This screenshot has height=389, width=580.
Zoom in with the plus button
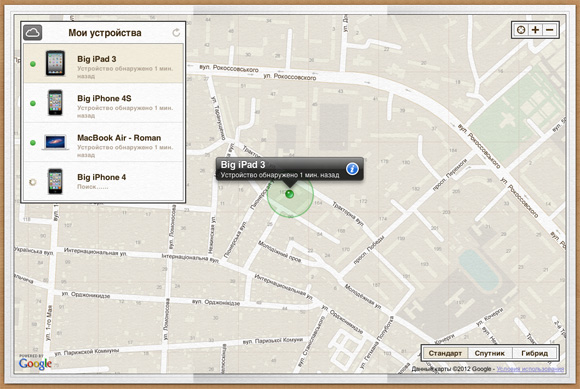[535, 30]
